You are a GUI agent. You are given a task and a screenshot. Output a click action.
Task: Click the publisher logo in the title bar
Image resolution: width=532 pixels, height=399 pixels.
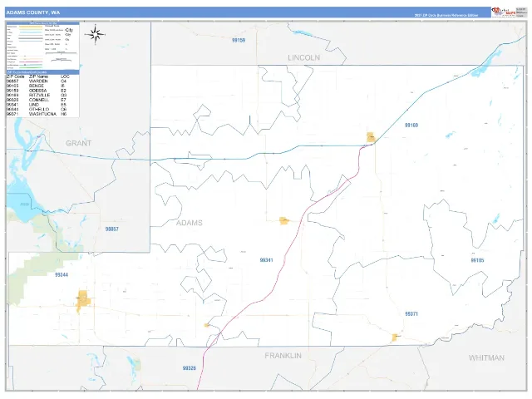(x=504, y=12)
